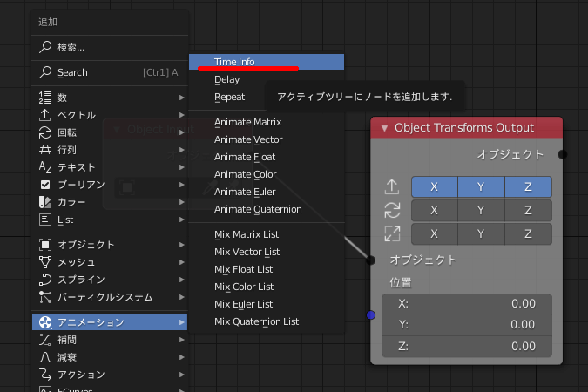Collapse the Object Transforms Output node
This screenshot has height=392, width=588.
tap(384, 128)
